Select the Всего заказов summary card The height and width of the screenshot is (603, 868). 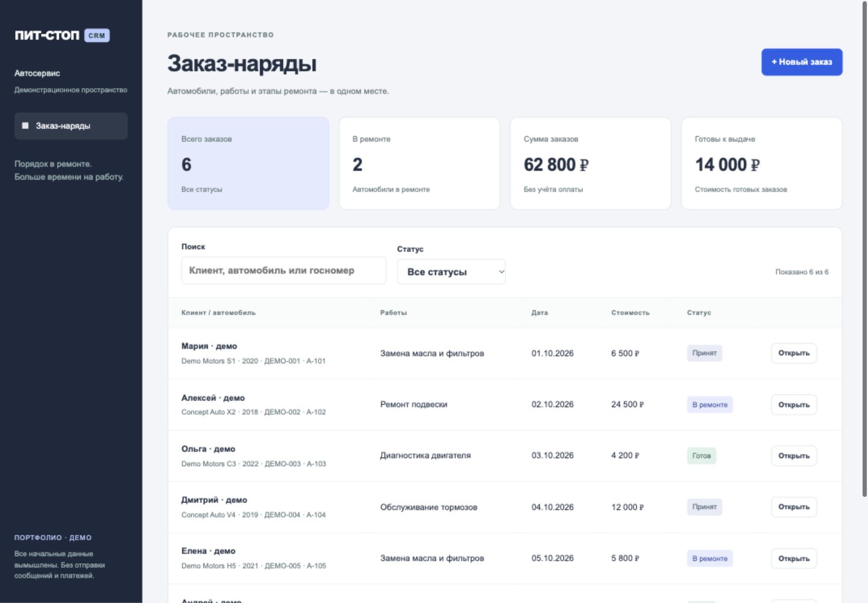pos(248,163)
